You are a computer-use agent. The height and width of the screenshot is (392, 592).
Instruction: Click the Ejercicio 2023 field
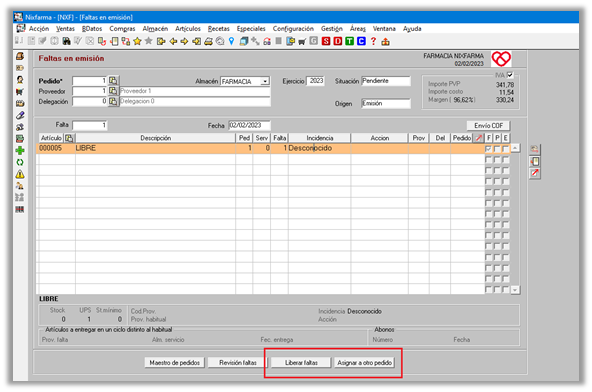(x=315, y=81)
